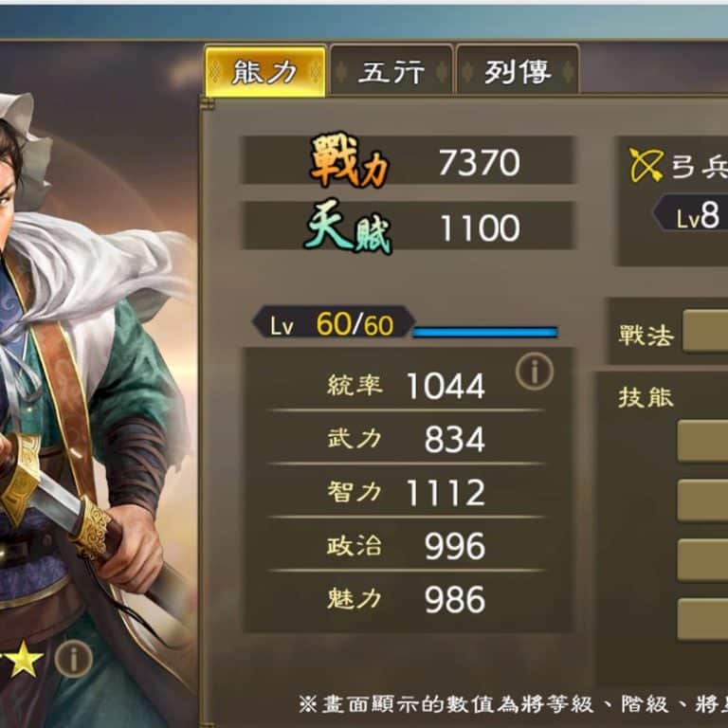Select the 武力 834 stat row
The width and height of the screenshot is (728, 728).
pos(406,438)
